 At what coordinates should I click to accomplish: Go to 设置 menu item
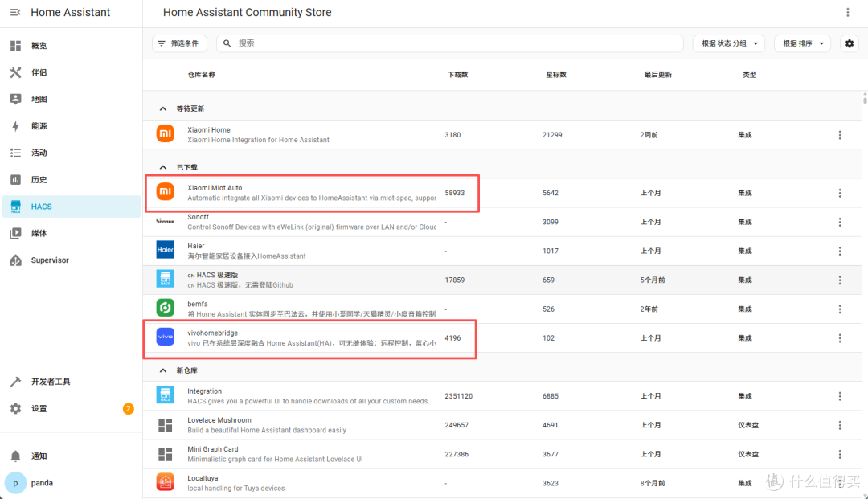click(x=72, y=408)
